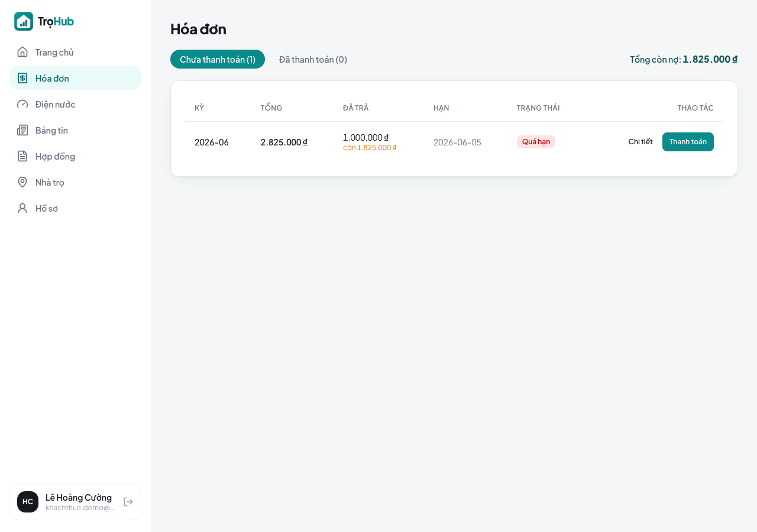Click the TrọHub brand name
This screenshot has height=532, width=757.
tap(56, 21)
